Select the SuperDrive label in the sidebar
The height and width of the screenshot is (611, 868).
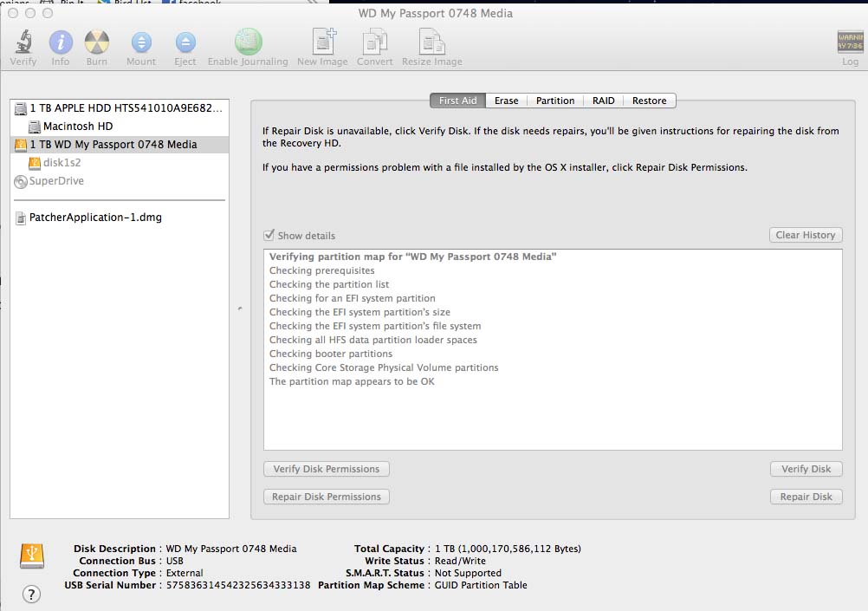click(56, 180)
